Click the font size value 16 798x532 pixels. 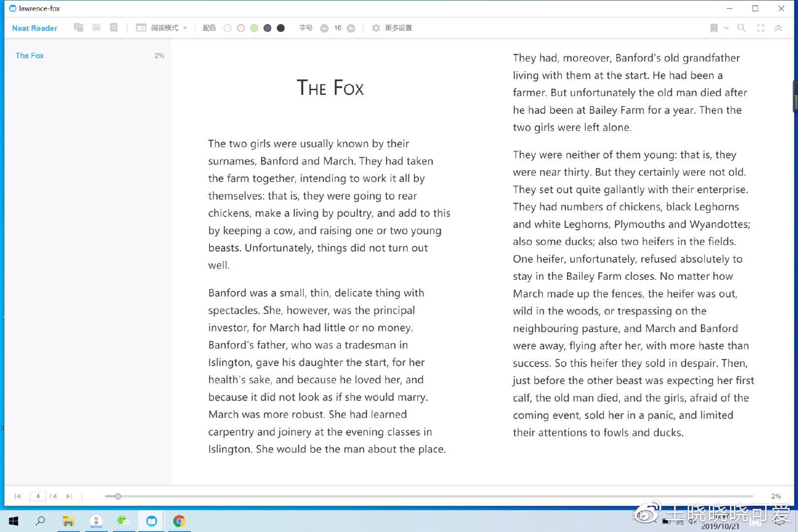pos(337,28)
